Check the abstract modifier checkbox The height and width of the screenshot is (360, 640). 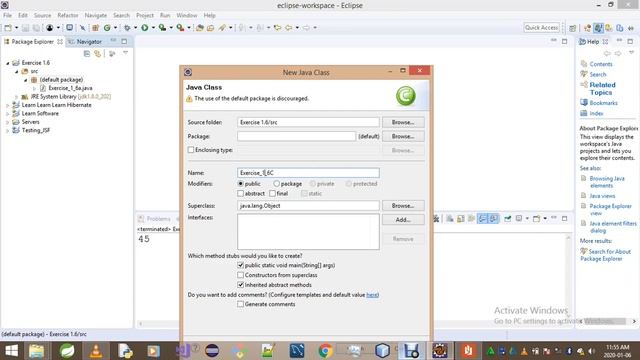240,193
